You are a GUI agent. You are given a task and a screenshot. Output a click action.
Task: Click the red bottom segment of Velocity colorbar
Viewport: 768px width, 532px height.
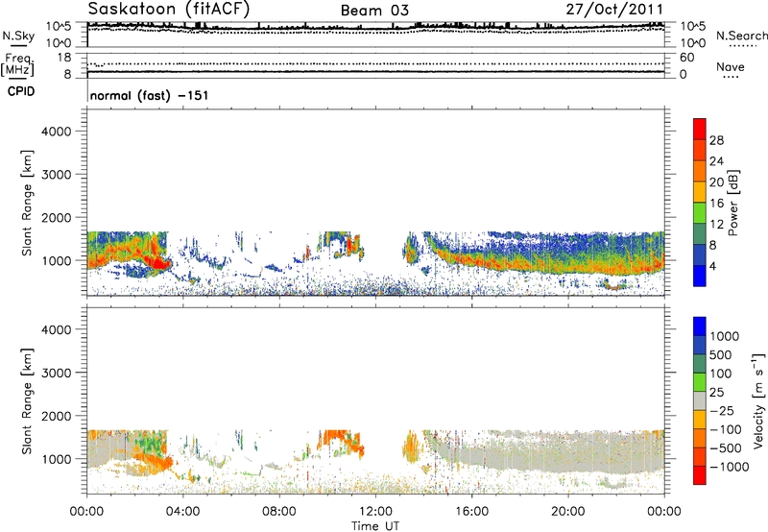point(700,475)
